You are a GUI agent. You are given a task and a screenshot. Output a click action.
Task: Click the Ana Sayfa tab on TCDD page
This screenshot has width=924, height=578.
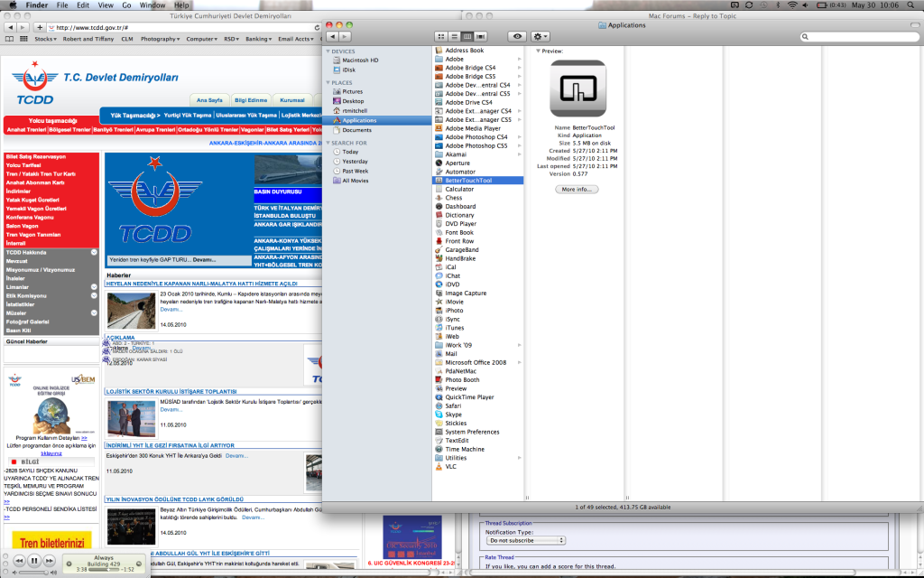(209, 100)
